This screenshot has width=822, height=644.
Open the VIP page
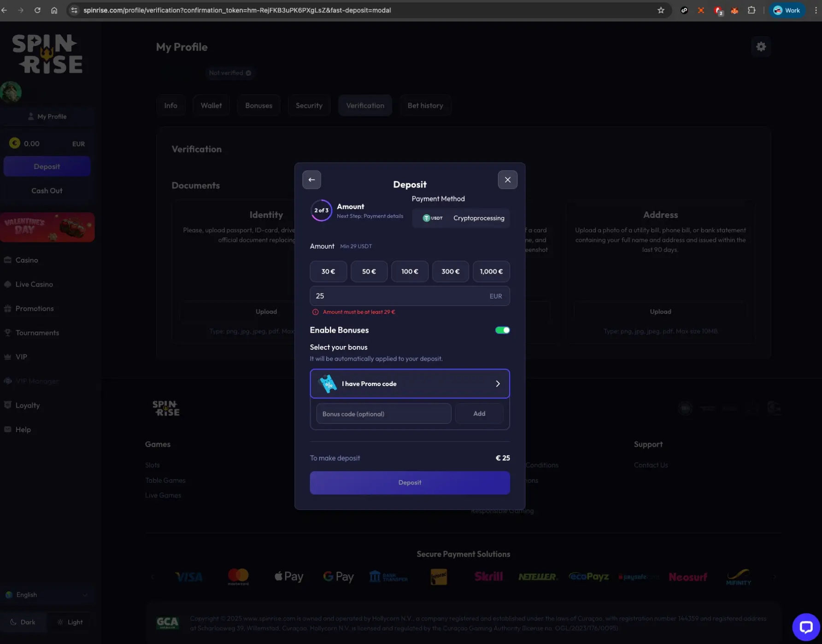tap(21, 357)
